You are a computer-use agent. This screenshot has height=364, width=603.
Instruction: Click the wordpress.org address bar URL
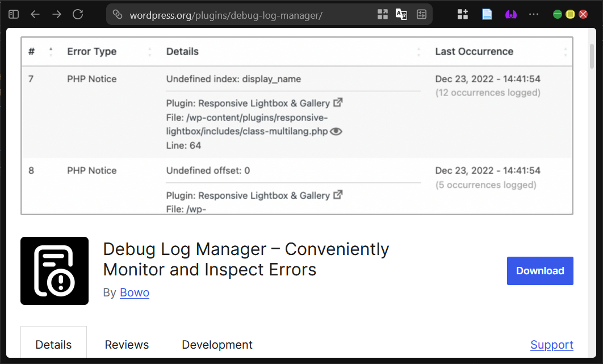tap(226, 15)
